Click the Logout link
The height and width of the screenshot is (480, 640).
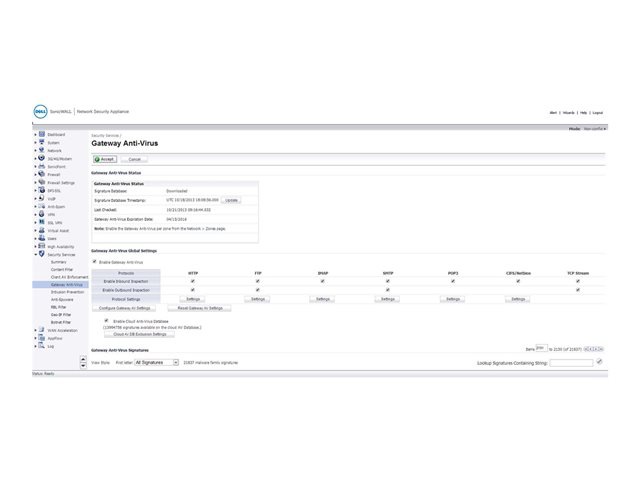[x=598, y=113]
